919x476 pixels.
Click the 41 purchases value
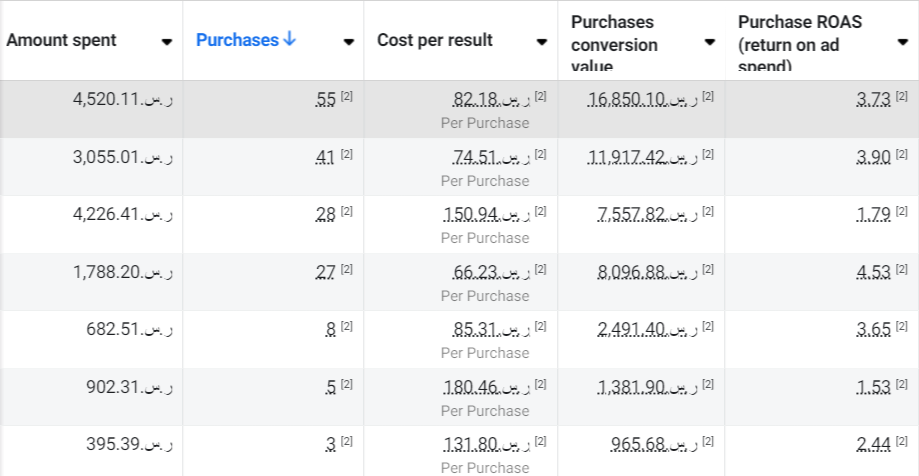pos(325,156)
